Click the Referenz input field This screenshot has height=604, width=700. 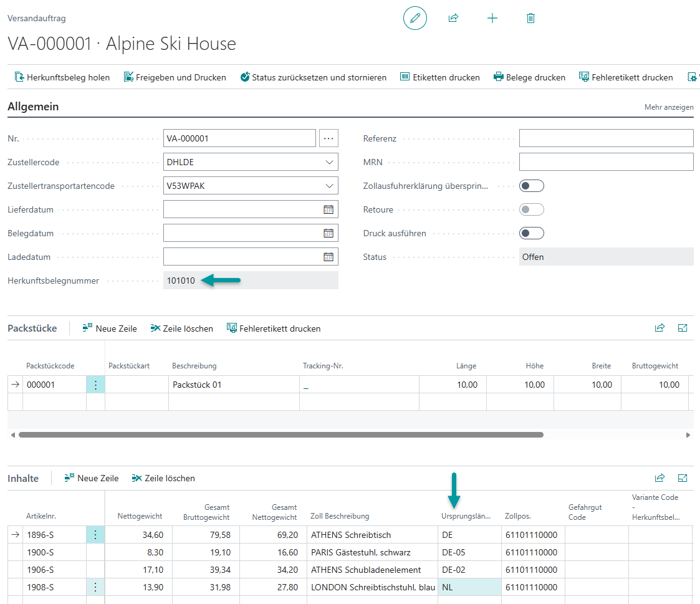[606, 138]
